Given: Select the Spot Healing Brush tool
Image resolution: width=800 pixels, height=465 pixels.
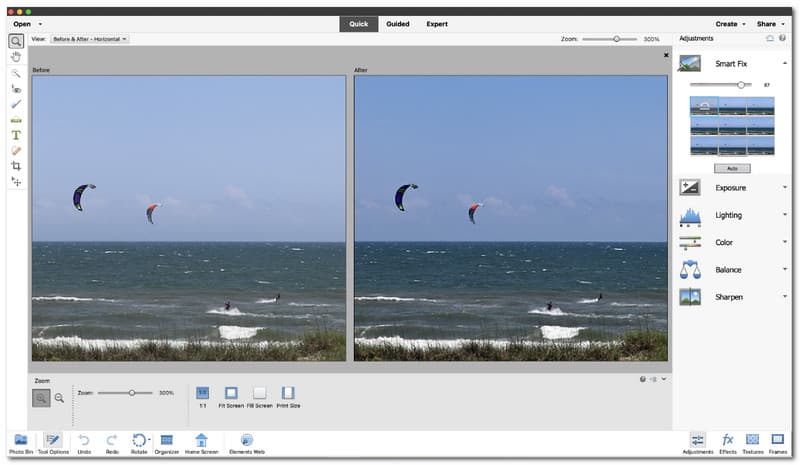Looking at the screenshot, I should [16, 151].
